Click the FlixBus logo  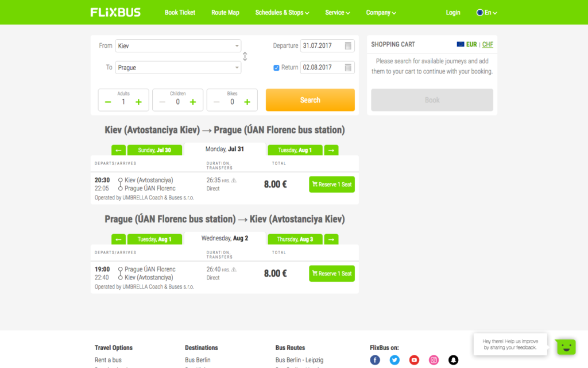coord(115,12)
